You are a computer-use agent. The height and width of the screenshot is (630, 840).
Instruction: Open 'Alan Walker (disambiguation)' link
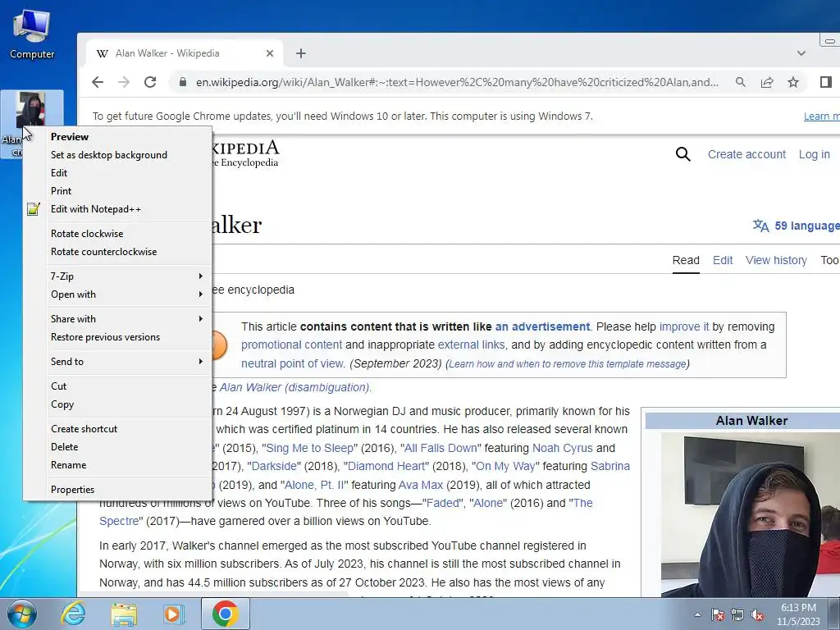click(x=294, y=387)
